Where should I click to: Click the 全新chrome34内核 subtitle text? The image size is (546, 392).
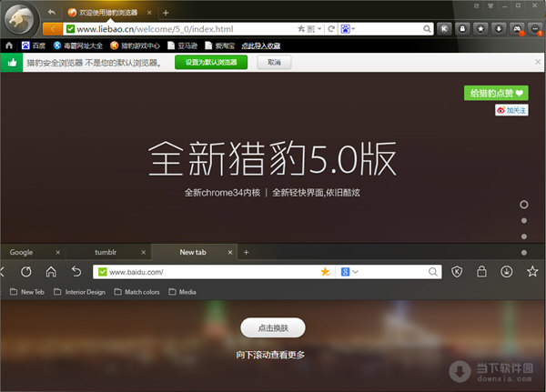tap(222, 193)
